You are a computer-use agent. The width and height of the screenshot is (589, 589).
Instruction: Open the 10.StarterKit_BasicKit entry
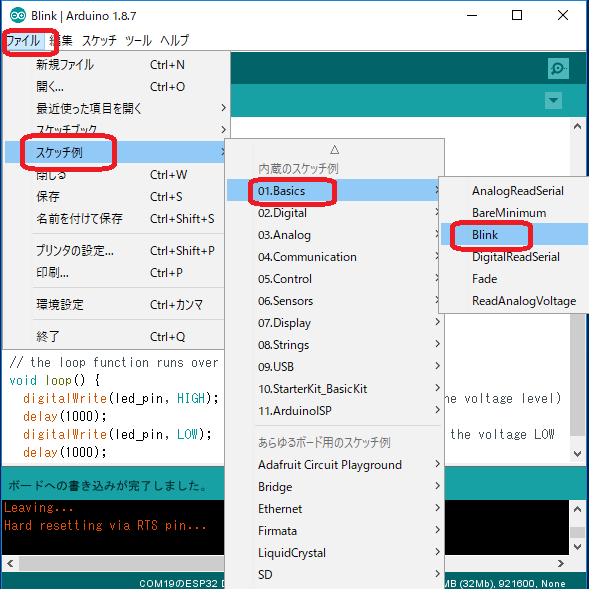(334, 389)
